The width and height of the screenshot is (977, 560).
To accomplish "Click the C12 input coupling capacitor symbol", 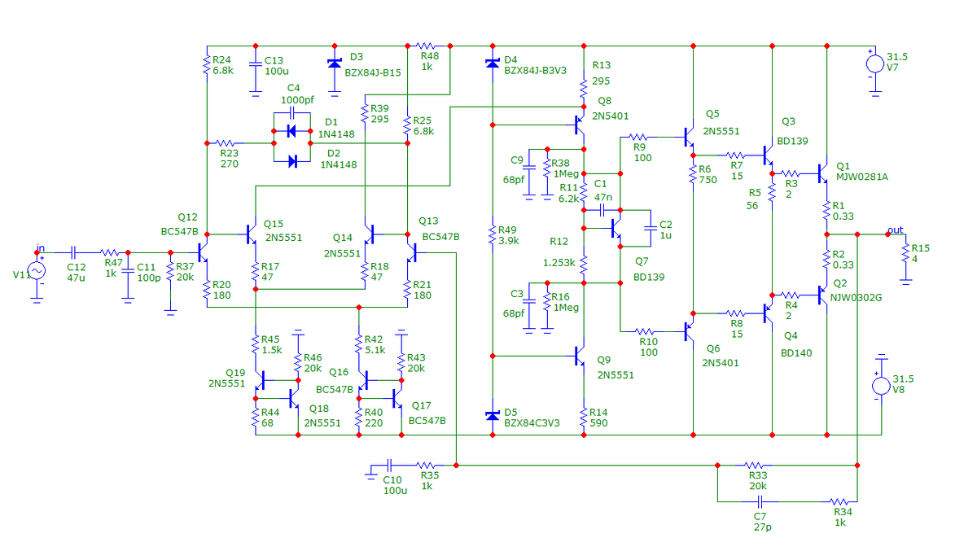I will (72, 252).
